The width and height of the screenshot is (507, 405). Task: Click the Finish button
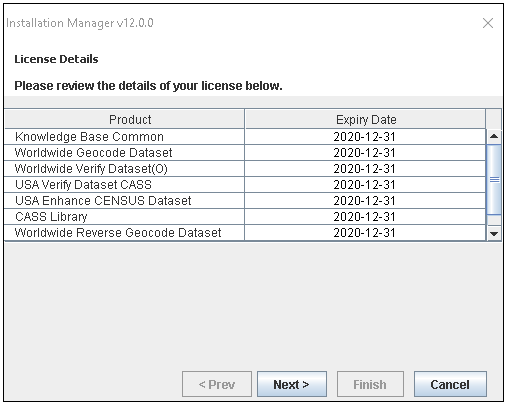(370, 384)
